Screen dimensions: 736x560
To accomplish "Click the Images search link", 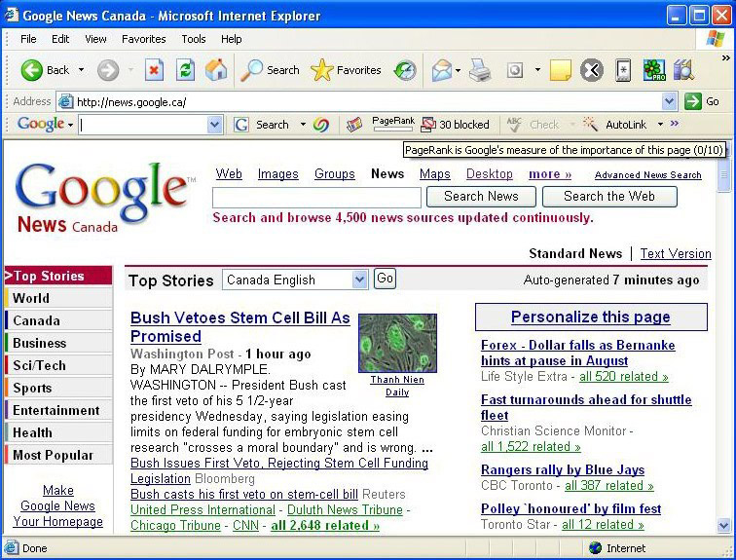I will tap(277, 174).
